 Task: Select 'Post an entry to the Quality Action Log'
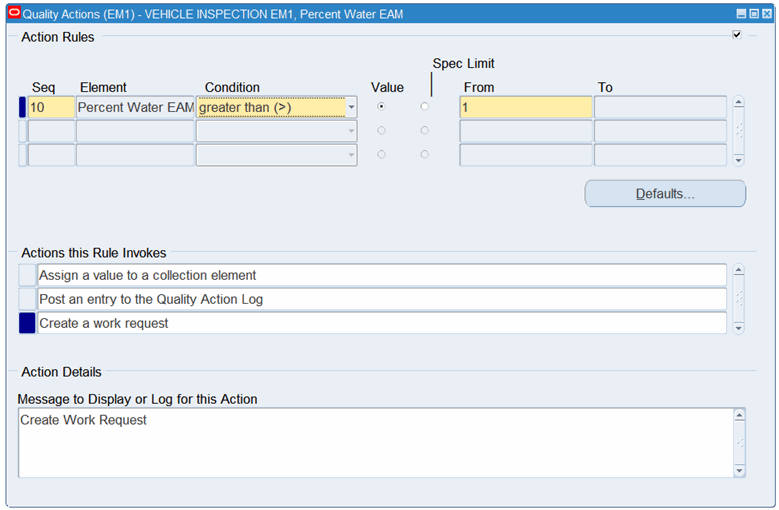[381, 299]
